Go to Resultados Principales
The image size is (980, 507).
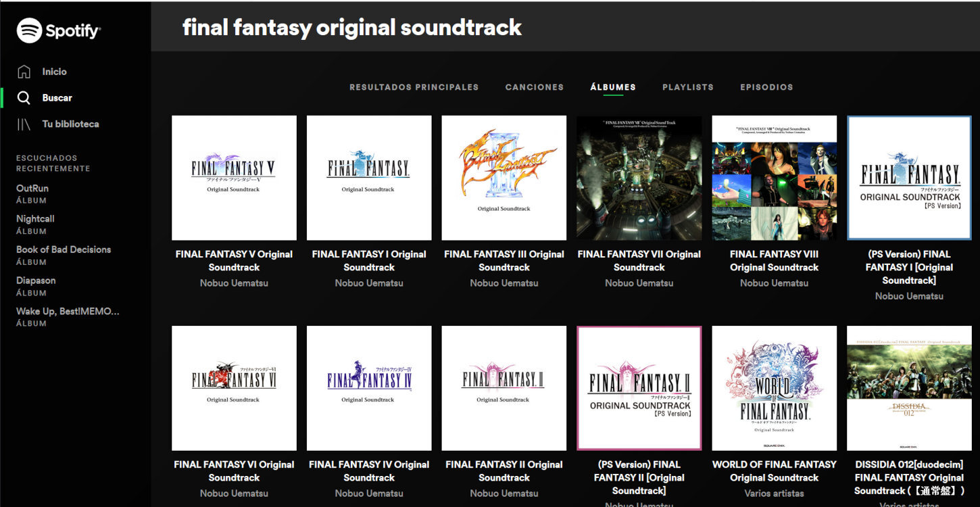414,87
